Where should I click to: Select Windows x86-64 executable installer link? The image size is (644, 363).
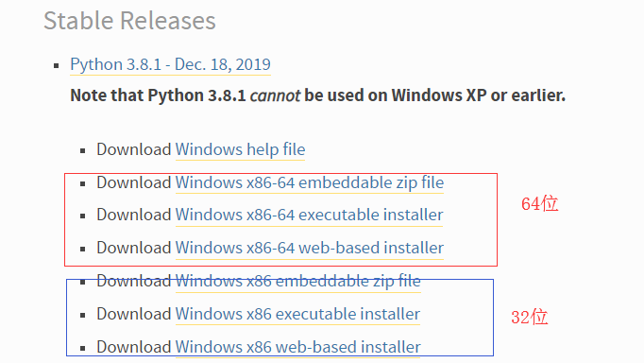coord(310,215)
